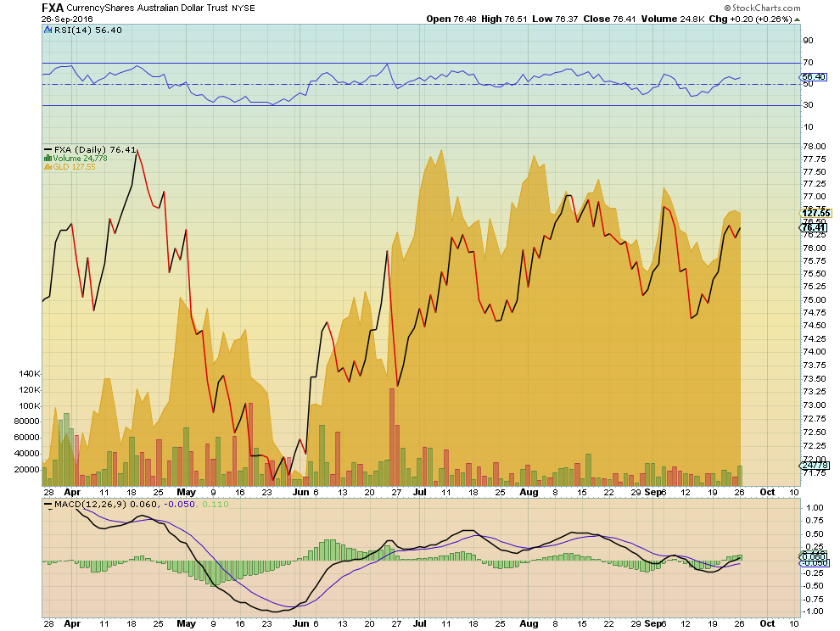The width and height of the screenshot is (840, 631).
Task: Click the Jul label on MACD panel date axis
Action: click(420, 623)
